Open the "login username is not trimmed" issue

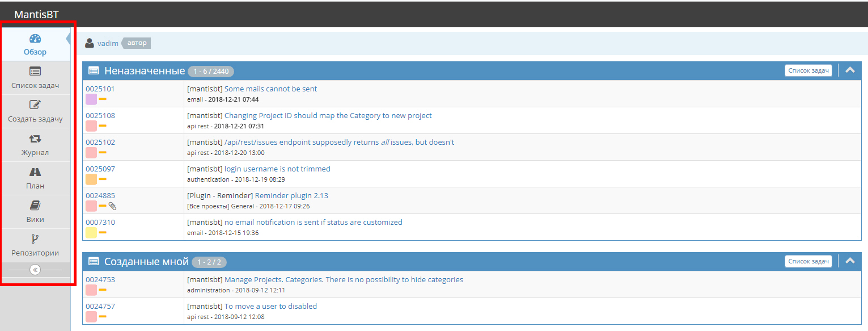[277, 169]
